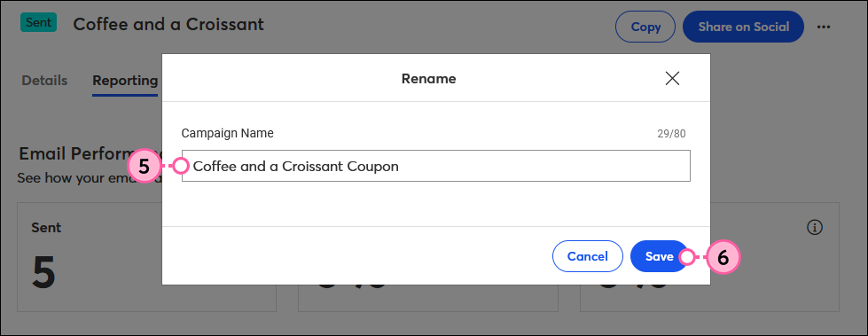
Task: Click the pink step 5 marker
Action: (x=144, y=166)
